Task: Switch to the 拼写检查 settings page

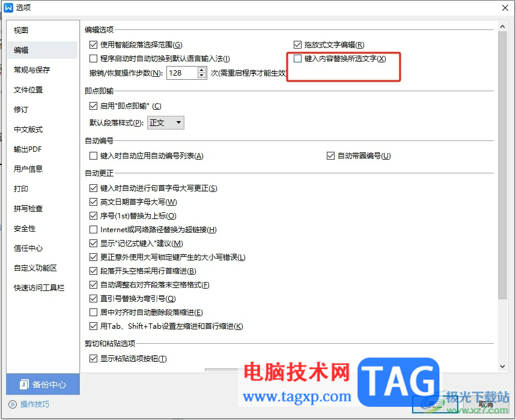Action: pyautogui.click(x=28, y=208)
